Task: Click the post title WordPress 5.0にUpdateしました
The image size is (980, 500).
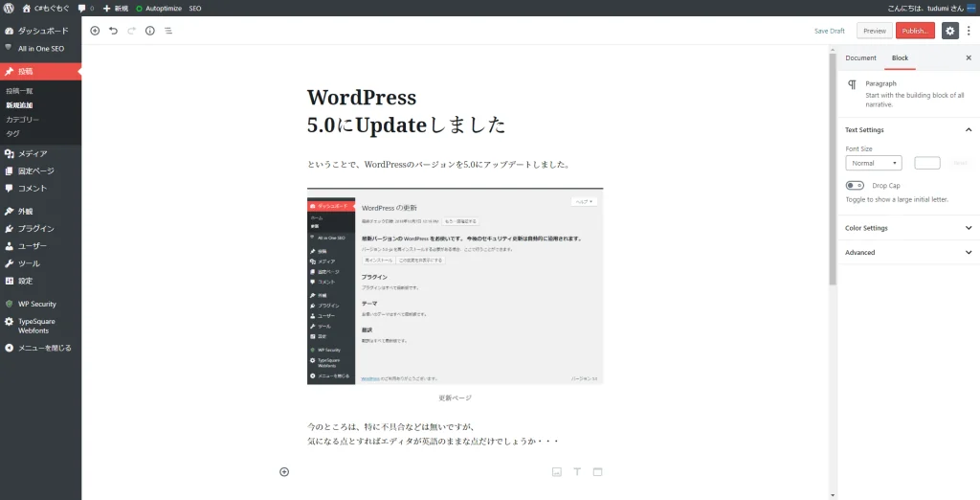Action: point(406,111)
